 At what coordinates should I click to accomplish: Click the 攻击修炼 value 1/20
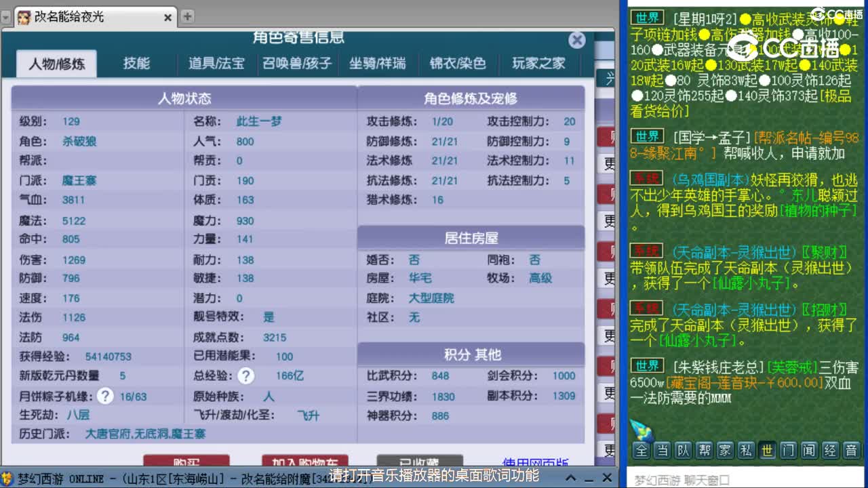(x=442, y=121)
